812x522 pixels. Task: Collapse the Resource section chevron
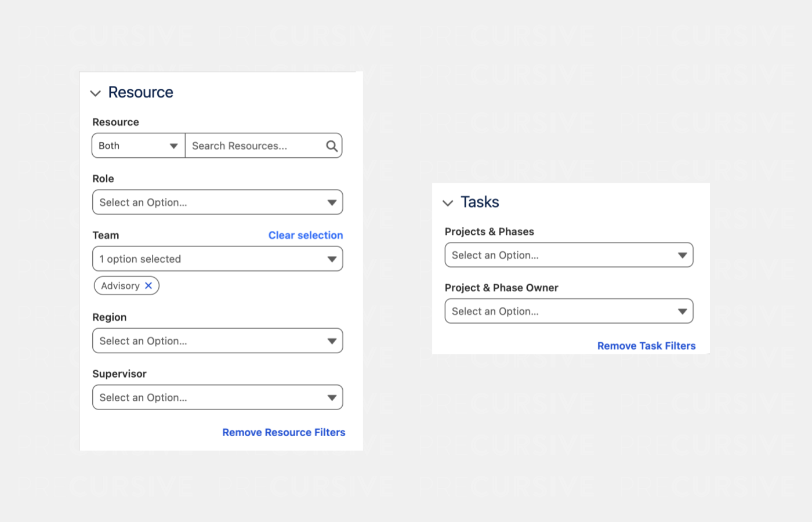point(96,93)
